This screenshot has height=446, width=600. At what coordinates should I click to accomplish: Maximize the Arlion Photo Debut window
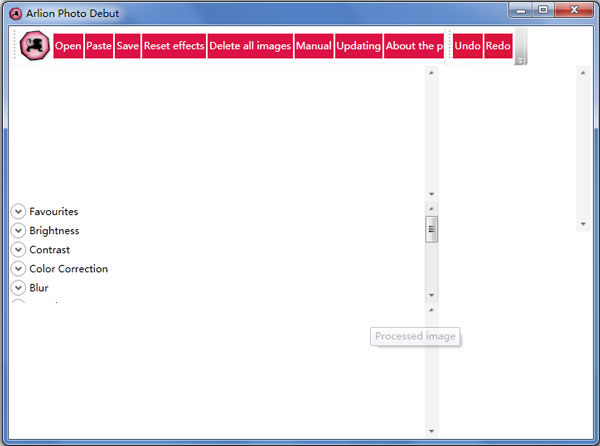click(543, 10)
